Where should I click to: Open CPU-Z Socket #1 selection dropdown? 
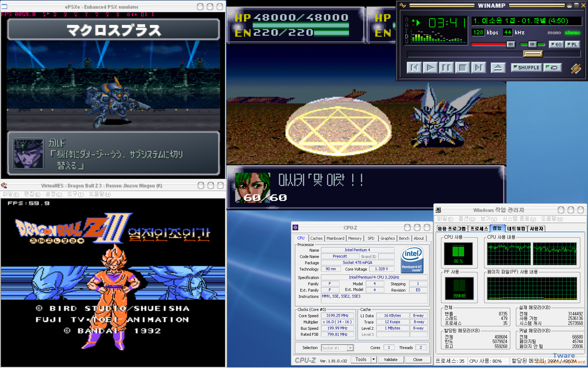tap(337, 348)
